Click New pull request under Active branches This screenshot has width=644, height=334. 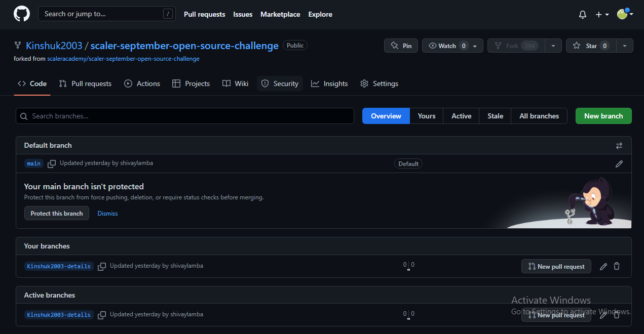click(x=556, y=315)
